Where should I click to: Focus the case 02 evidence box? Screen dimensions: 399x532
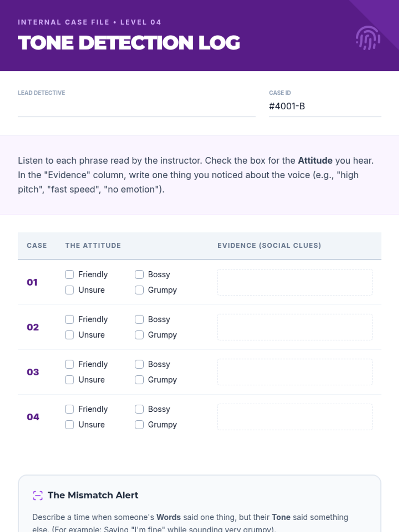295,327
